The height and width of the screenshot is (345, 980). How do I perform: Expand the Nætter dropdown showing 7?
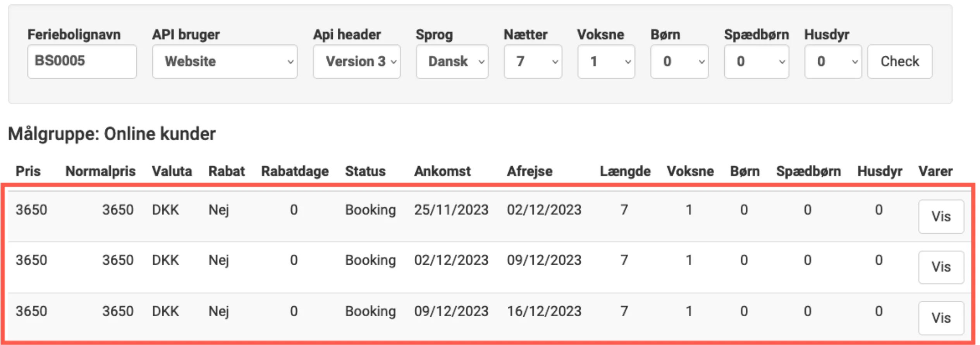(533, 61)
